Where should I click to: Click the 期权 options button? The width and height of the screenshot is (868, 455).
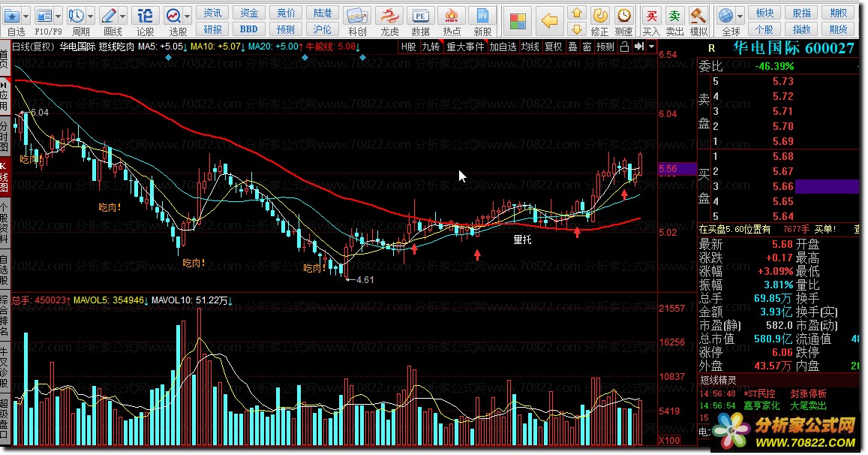tap(838, 13)
